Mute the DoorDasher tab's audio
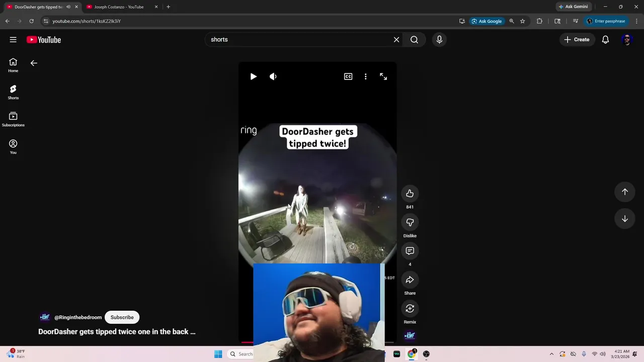 click(x=68, y=7)
